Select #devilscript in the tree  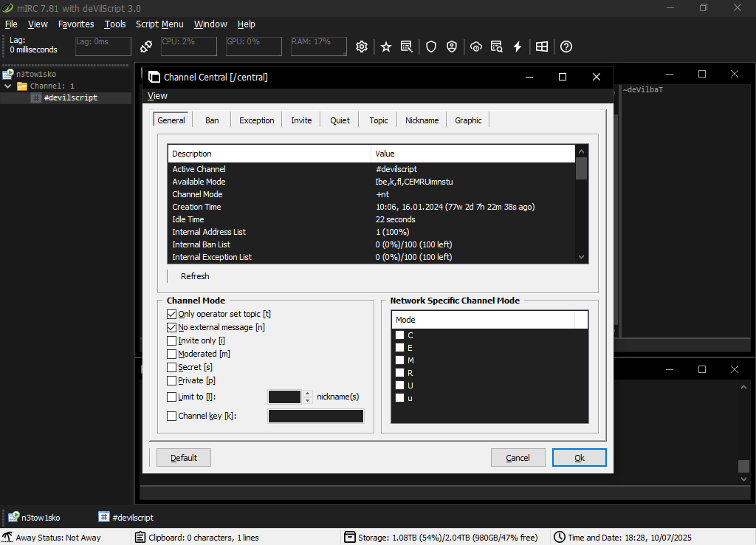coord(70,98)
